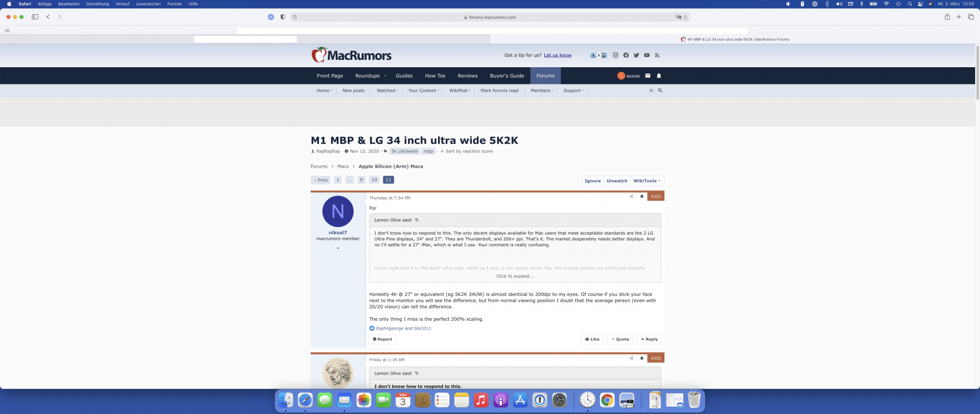Like post #251
The height and width of the screenshot is (414, 980).
(x=592, y=339)
